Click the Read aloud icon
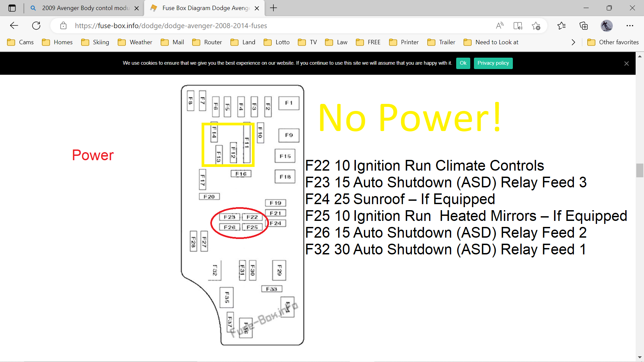The image size is (644, 362). [x=500, y=25]
